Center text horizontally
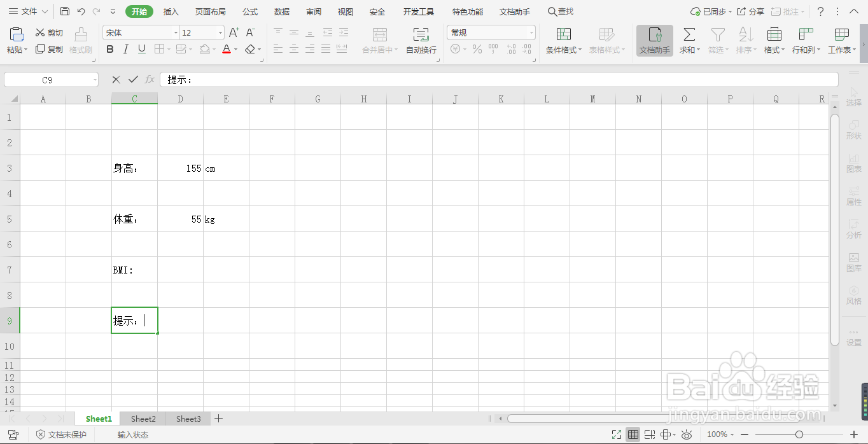 pyautogui.click(x=294, y=49)
